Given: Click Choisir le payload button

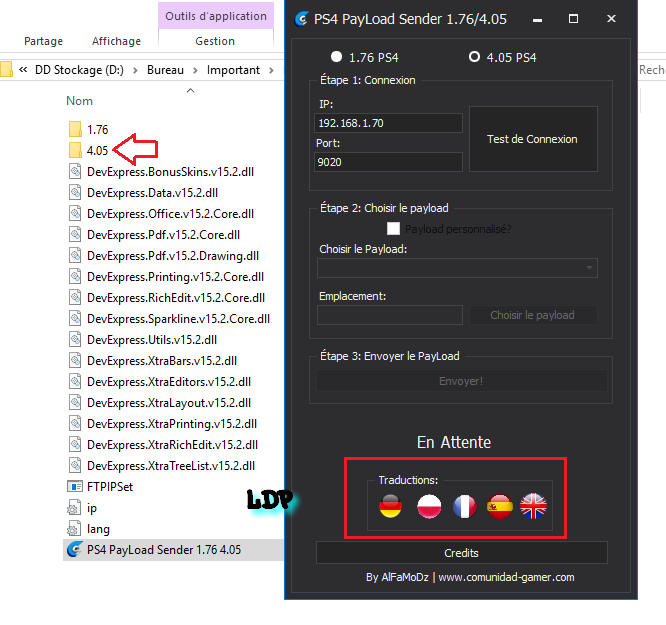Looking at the screenshot, I should 533,315.
